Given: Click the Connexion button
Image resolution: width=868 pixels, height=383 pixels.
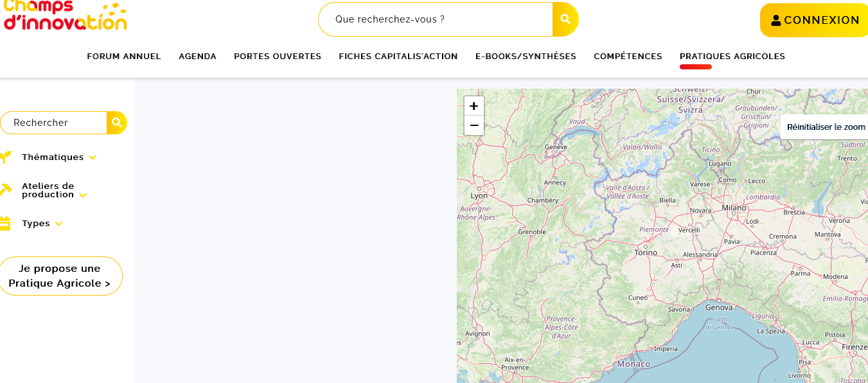Looking at the screenshot, I should point(814,20).
